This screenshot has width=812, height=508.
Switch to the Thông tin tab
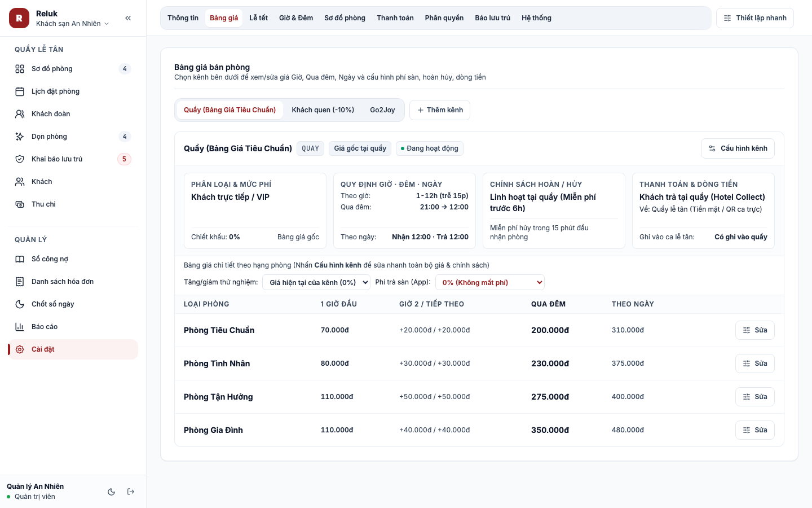pos(183,18)
